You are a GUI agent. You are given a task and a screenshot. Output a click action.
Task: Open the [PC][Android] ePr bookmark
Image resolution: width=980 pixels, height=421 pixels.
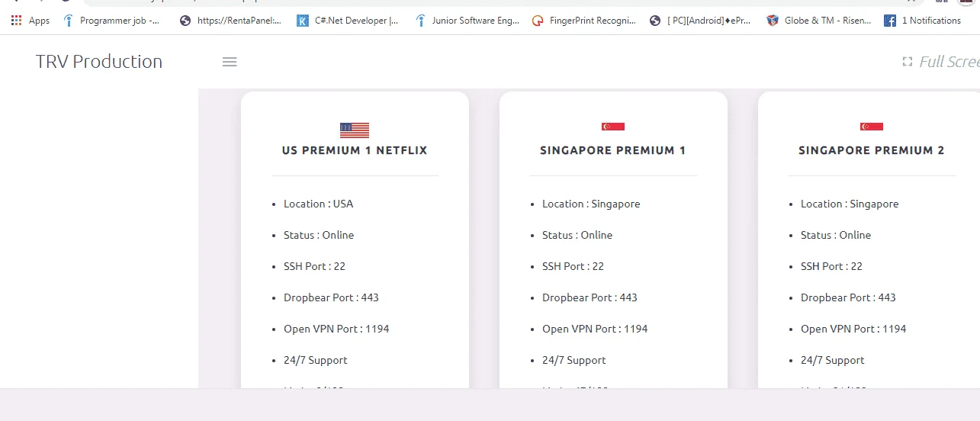[700, 21]
